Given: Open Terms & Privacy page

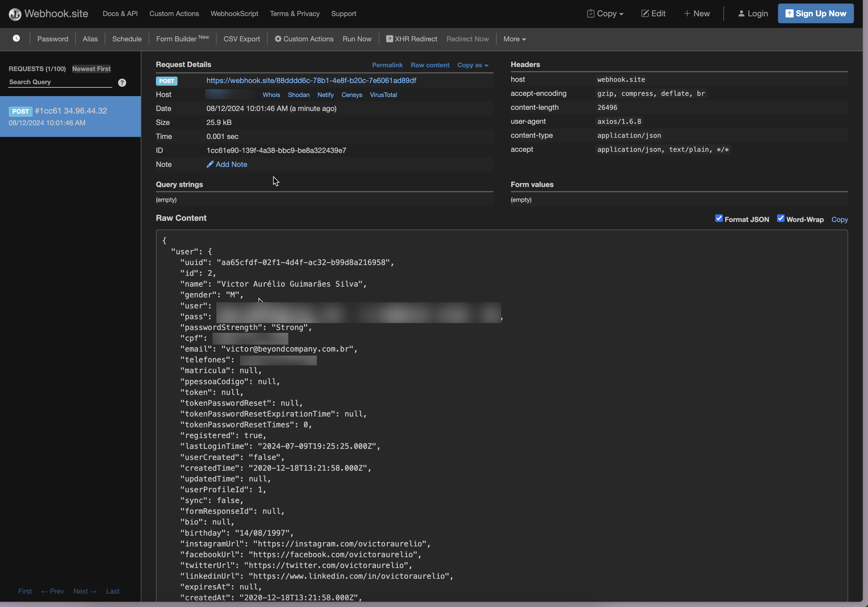Looking at the screenshot, I should click(x=294, y=14).
